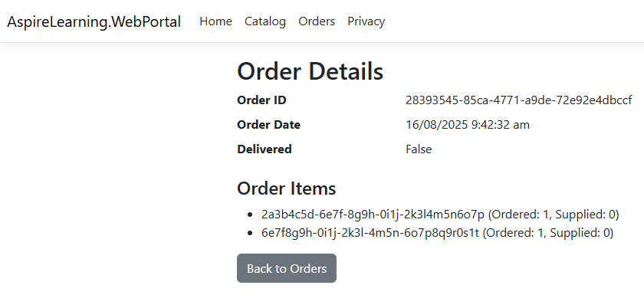Click the Back to Orders button
This screenshot has height=295, width=644.
click(287, 268)
